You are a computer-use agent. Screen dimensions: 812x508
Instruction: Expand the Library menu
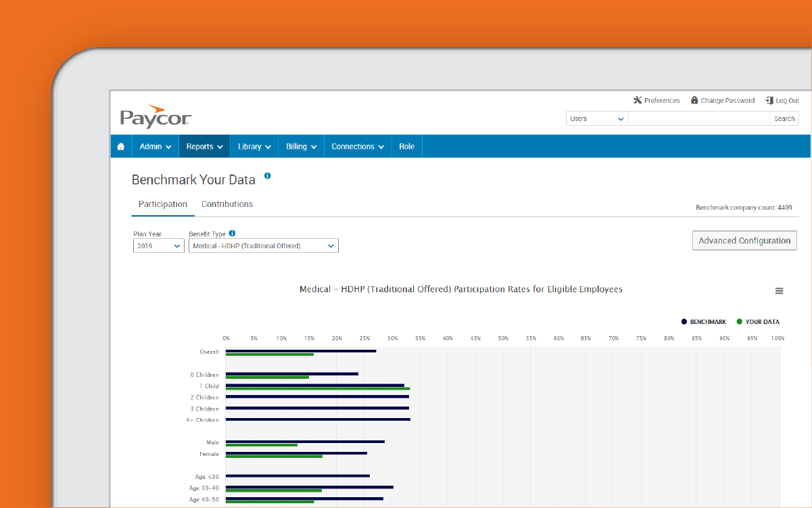coord(254,146)
